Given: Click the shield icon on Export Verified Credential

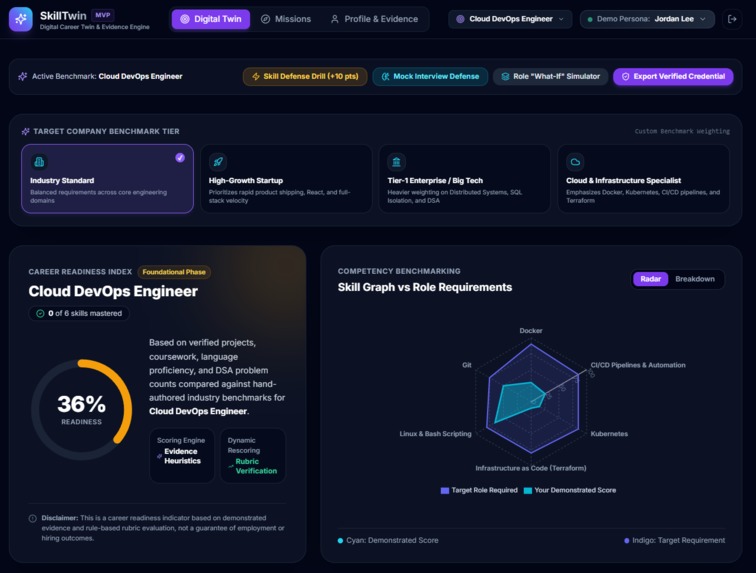Looking at the screenshot, I should 625,77.
